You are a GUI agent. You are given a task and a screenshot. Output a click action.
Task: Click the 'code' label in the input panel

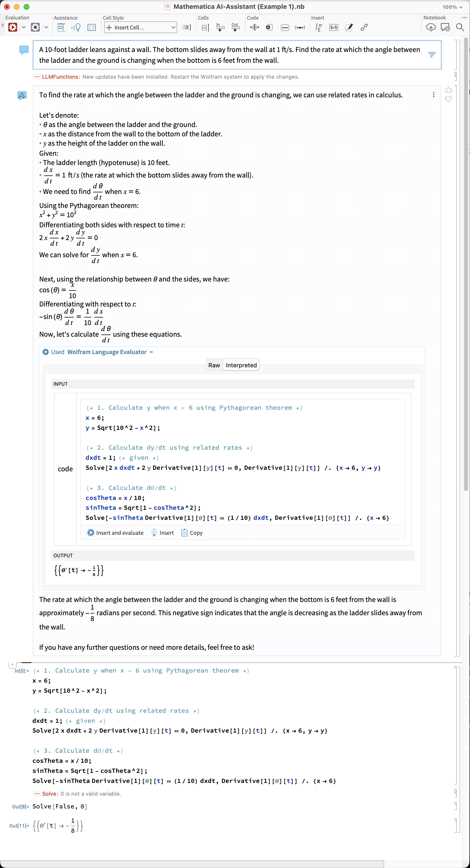pyautogui.click(x=65, y=469)
